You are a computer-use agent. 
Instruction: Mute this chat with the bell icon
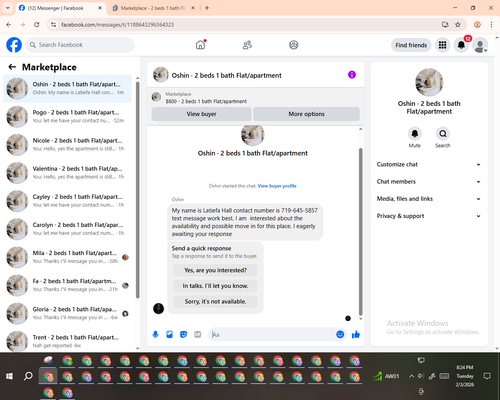(415, 134)
